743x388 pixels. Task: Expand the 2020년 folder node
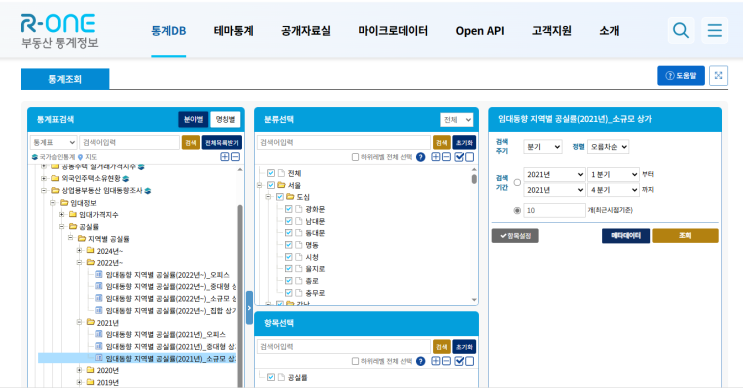[79, 370]
